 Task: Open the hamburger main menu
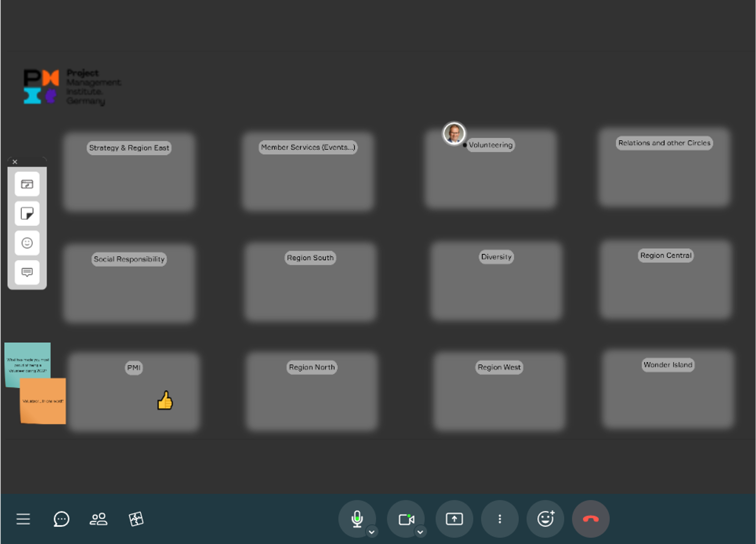coord(23,519)
